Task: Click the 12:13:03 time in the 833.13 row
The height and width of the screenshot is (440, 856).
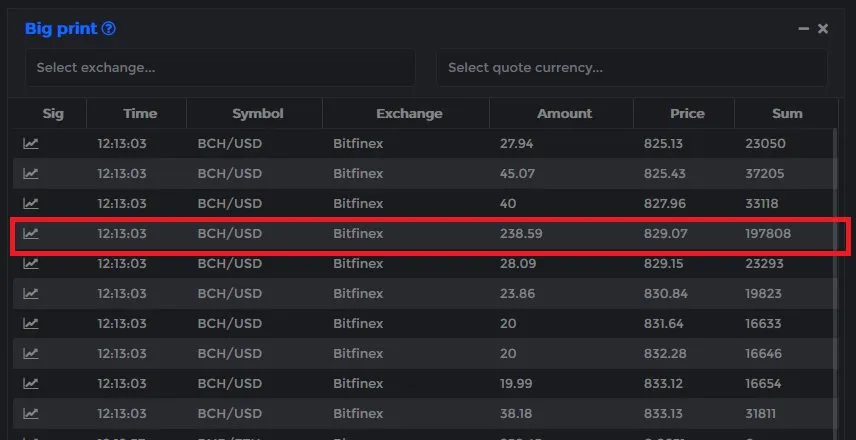Action: pos(122,414)
